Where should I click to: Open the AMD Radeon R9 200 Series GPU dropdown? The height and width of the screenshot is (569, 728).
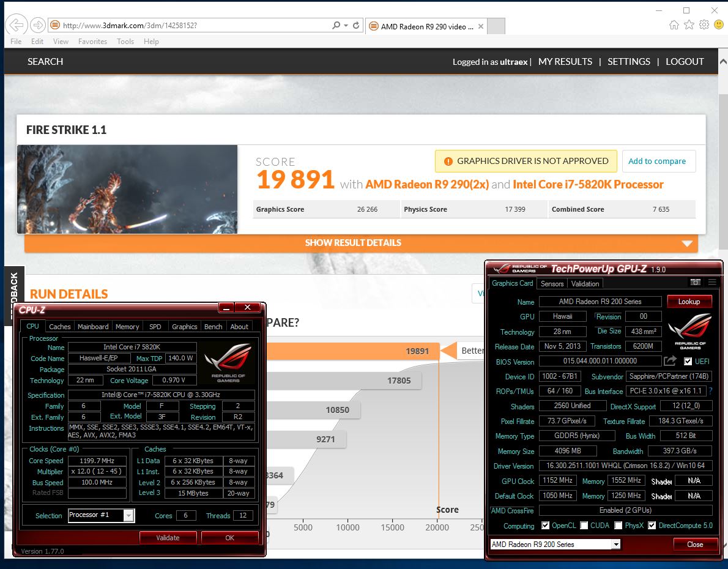[615, 545]
